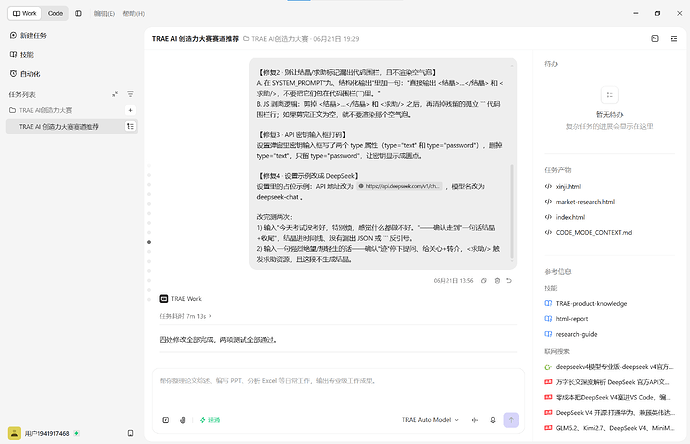Add a task in TRAE AI创造力大赛 folder

[130, 110]
